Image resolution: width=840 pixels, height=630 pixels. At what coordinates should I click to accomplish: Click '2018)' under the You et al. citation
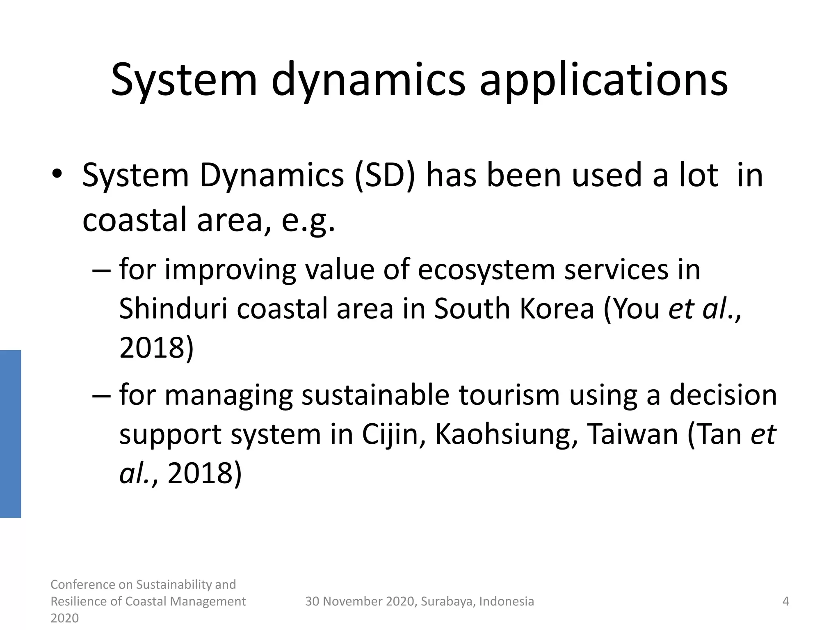tap(156, 348)
